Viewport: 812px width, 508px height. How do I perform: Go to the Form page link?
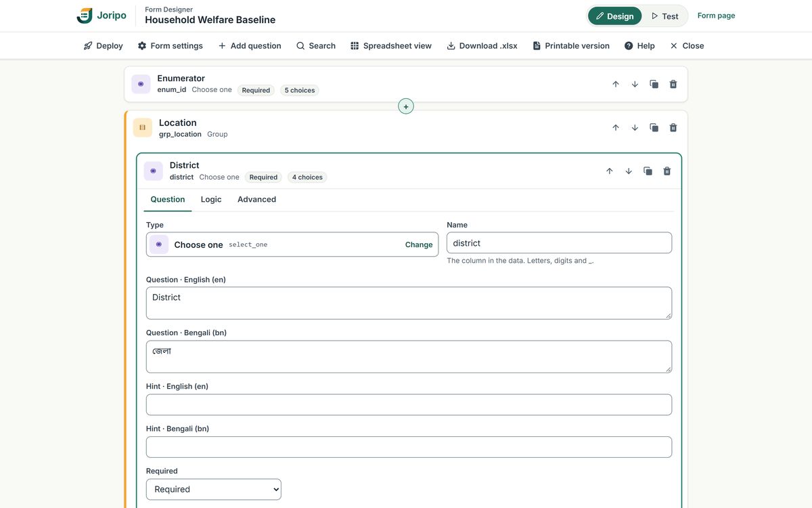point(716,16)
